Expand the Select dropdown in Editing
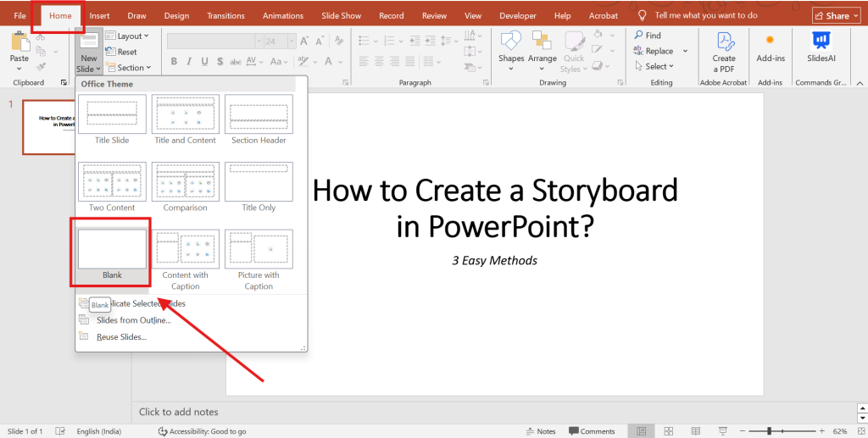868x438 pixels. 654,66
